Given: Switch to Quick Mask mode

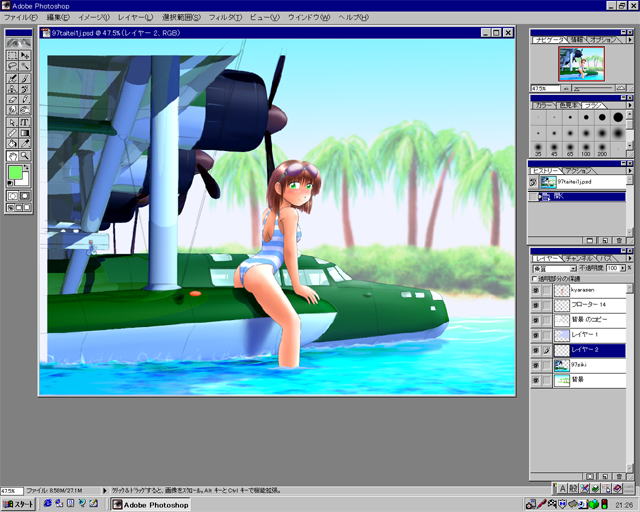Looking at the screenshot, I should tap(25, 196).
